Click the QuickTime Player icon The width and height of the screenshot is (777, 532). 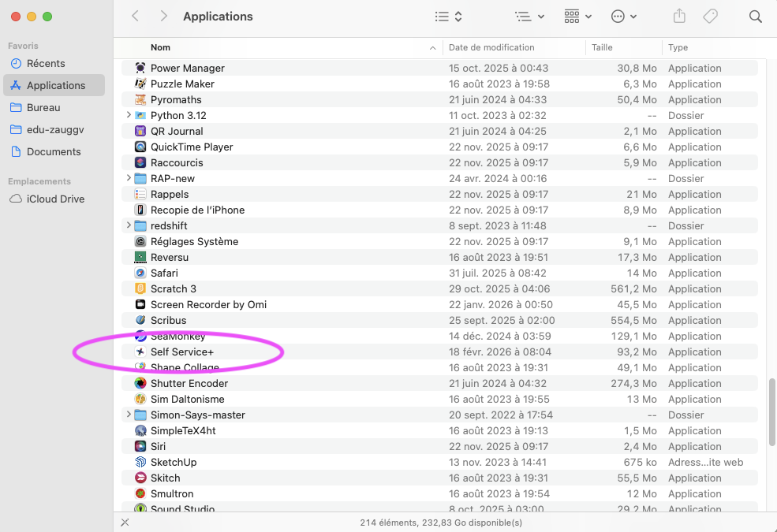140,147
